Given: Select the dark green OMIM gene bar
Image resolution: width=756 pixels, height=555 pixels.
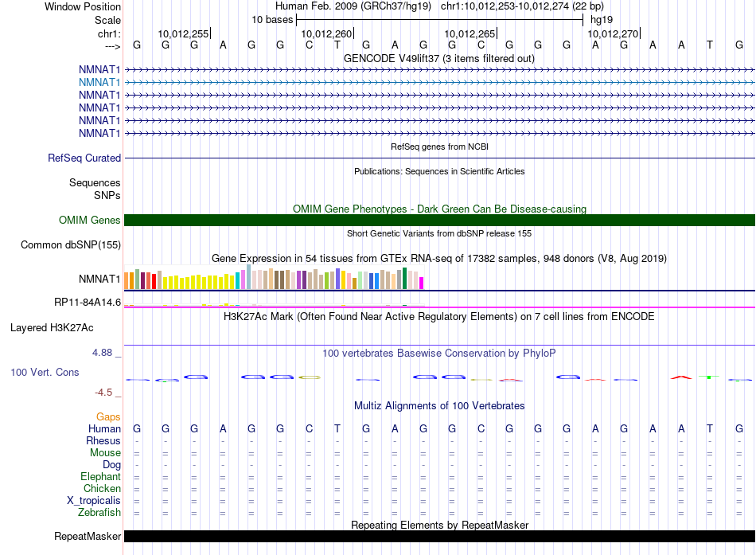Looking at the screenshot, I should point(439,221).
